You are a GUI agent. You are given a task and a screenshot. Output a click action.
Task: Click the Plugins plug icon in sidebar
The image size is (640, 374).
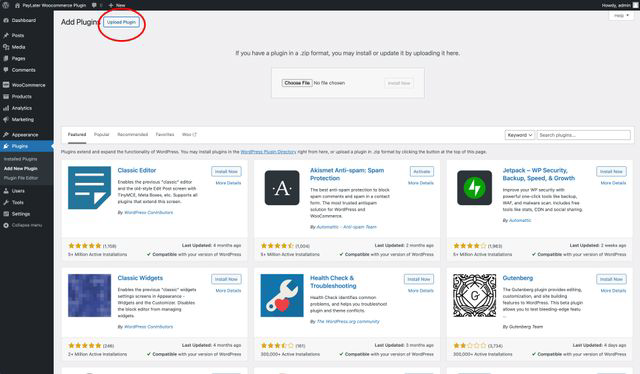[x=6, y=146]
